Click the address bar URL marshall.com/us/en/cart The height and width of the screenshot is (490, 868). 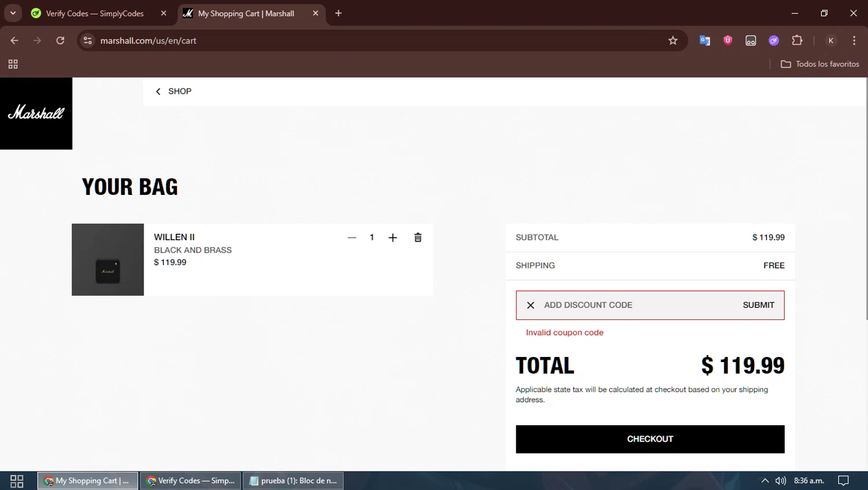click(148, 40)
